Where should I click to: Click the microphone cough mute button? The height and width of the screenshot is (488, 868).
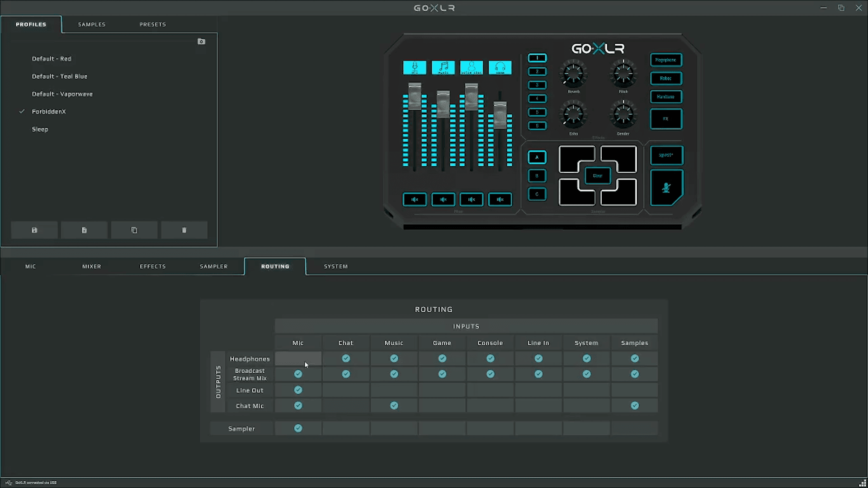pos(666,188)
